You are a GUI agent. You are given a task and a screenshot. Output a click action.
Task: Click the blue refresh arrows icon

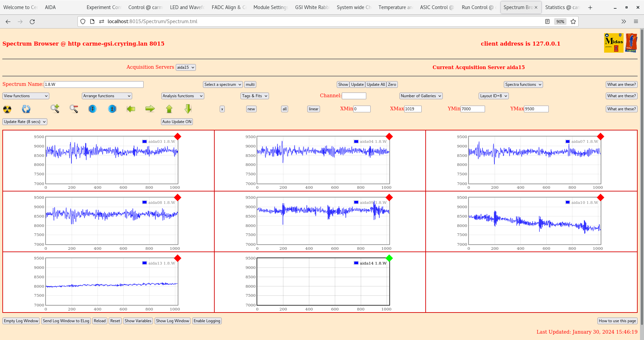[x=26, y=109]
